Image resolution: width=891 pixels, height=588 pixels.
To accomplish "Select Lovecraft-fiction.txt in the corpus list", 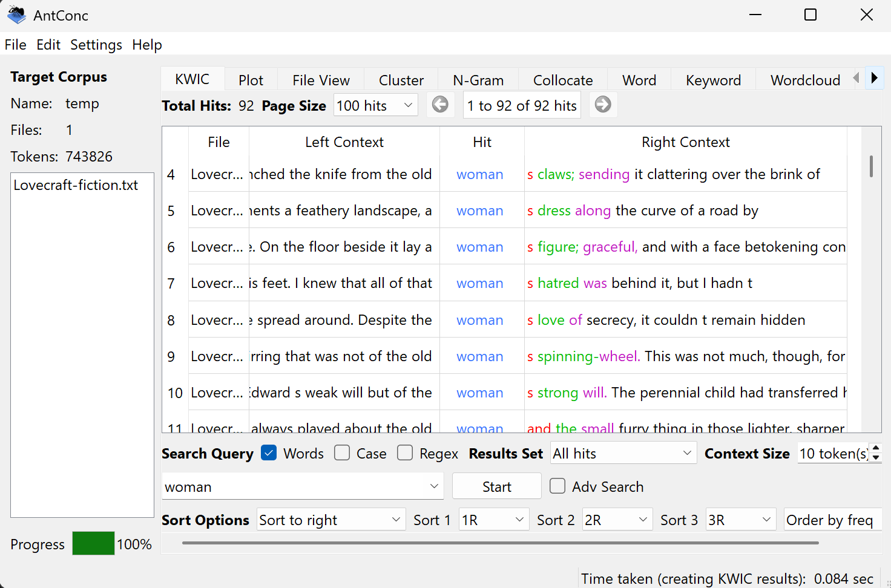I will 76,185.
